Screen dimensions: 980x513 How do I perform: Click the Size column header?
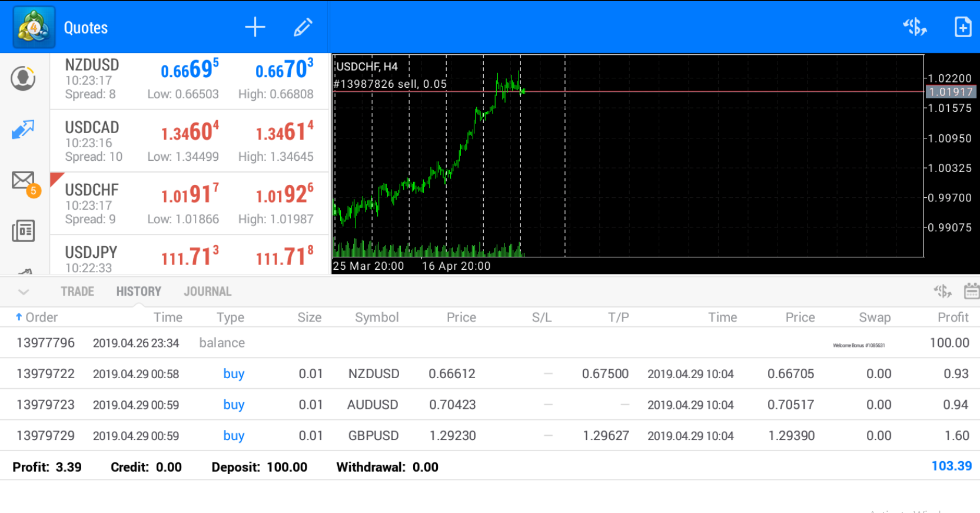pos(309,317)
